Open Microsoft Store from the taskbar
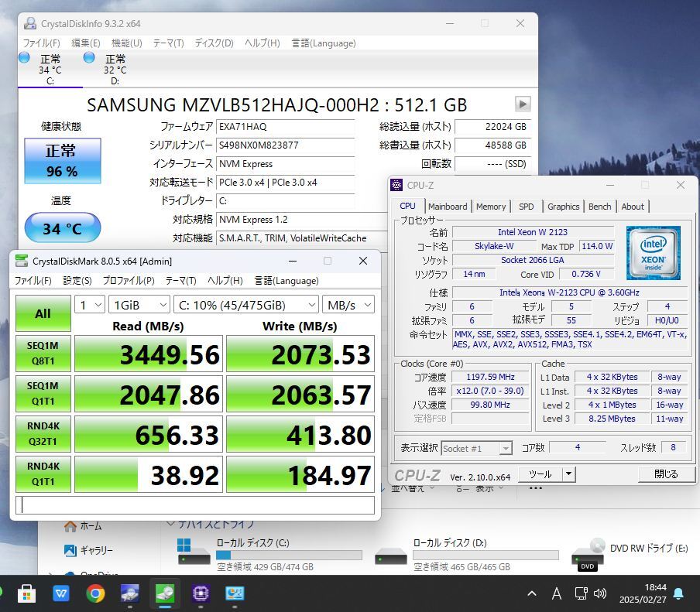This screenshot has width=700, height=612. tap(27, 593)
